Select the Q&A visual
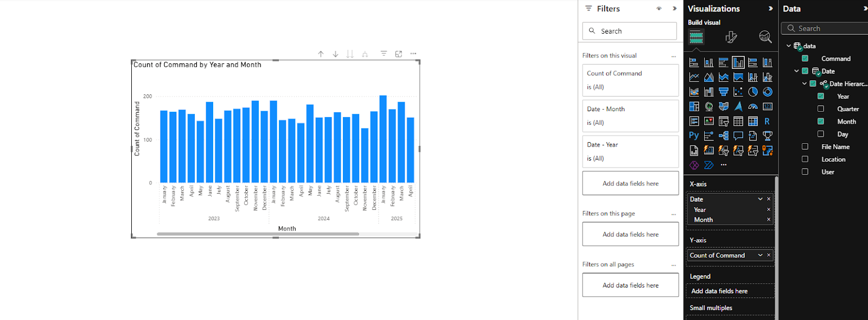Viewport: 868px width, 320px height. tap(738, 136)
